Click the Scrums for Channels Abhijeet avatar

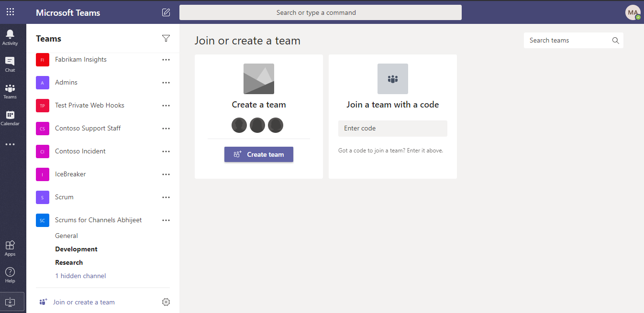coord(43,220)
